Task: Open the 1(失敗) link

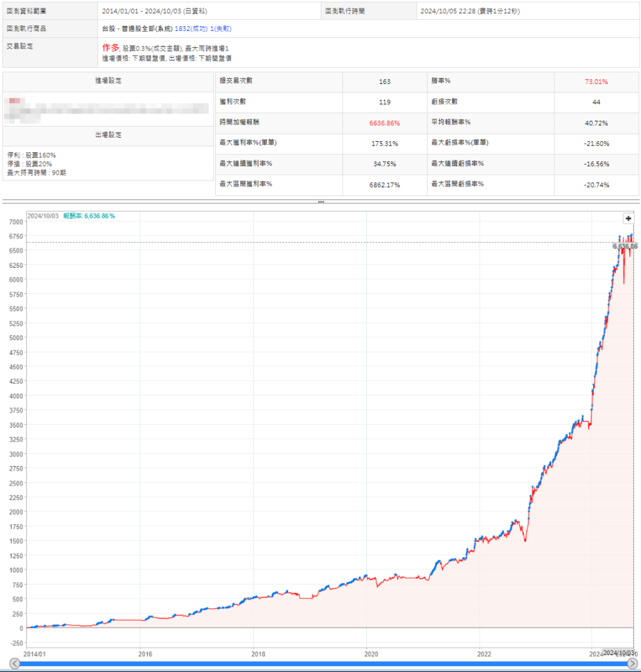Action: 220,29
